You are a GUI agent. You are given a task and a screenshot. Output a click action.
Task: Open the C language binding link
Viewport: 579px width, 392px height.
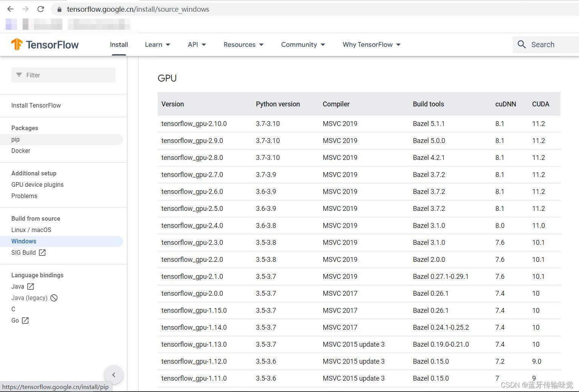13,309
